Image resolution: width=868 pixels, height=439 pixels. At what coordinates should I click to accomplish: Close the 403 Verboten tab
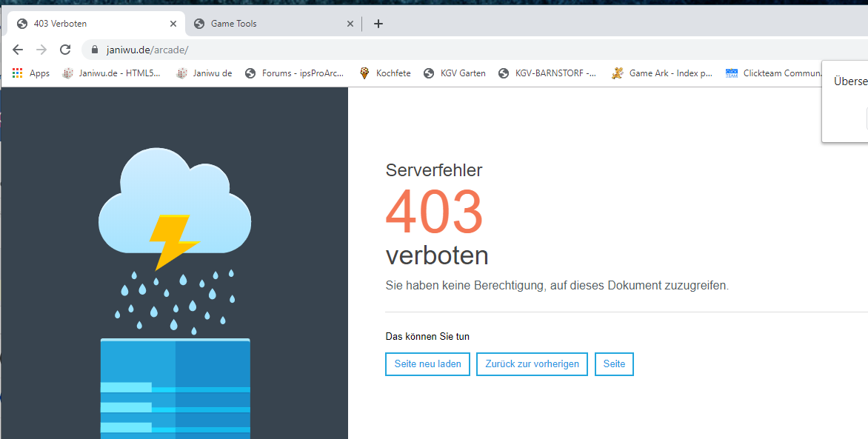pos(173,24)
